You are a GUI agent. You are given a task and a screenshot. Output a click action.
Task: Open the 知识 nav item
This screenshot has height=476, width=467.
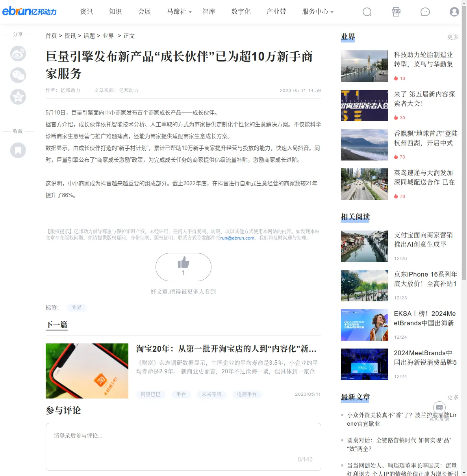tap(116, 12)
